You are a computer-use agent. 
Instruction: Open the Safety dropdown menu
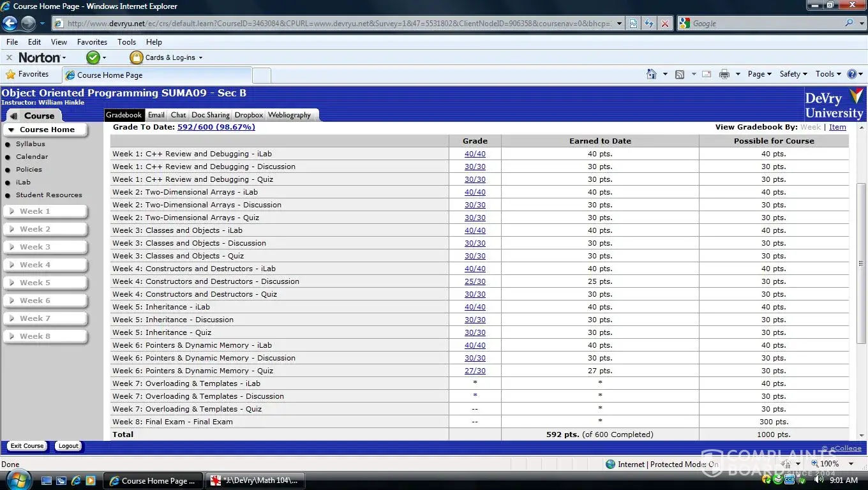click(x=793, y=74)
